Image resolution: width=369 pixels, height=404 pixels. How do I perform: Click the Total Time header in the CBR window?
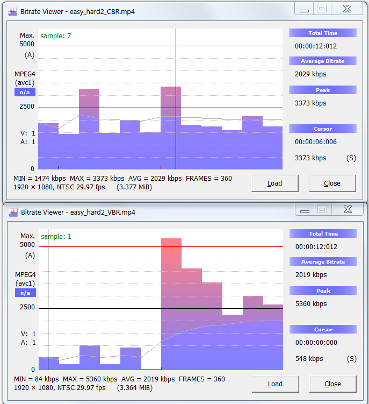tap(323, 33)
